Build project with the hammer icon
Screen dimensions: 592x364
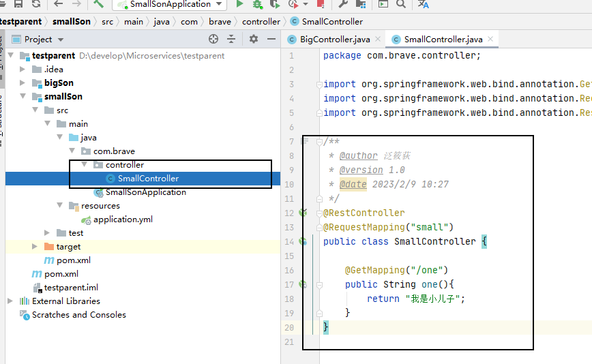[x=99, y=4]
